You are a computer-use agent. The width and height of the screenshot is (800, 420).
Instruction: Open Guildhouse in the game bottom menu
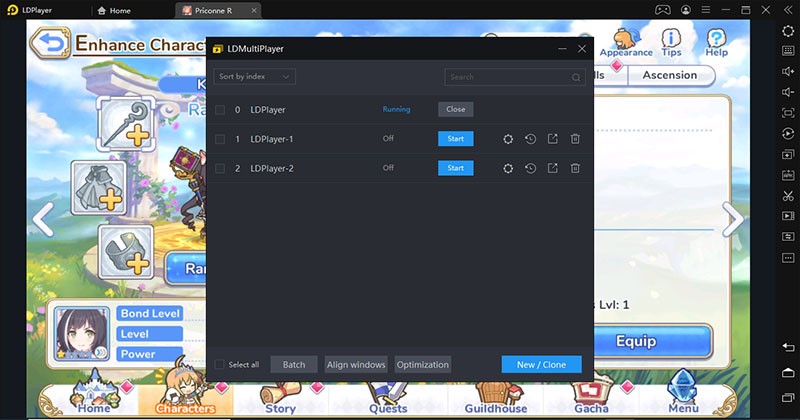(x=495, y=397)
